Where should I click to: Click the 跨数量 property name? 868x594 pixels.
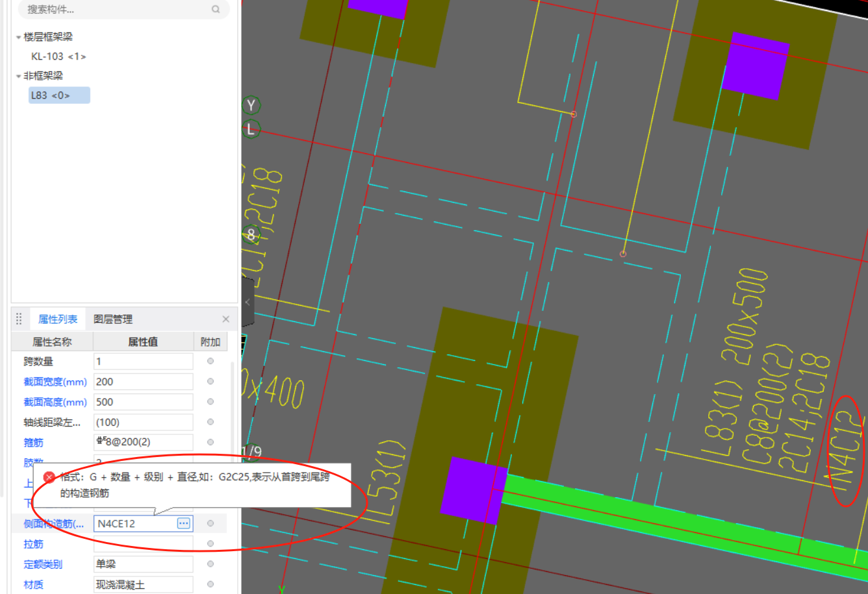click(x=38, y=361)
